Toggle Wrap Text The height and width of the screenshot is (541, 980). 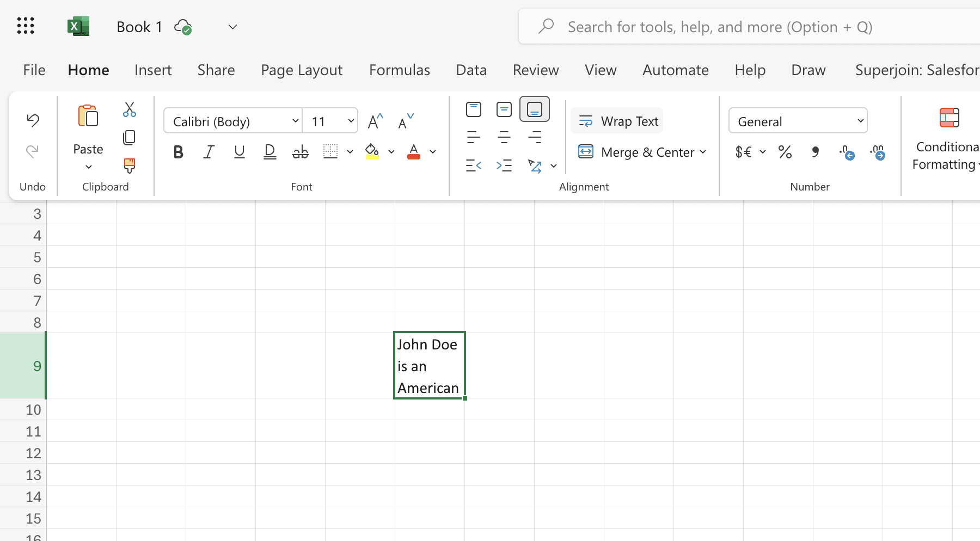point(617,121)
